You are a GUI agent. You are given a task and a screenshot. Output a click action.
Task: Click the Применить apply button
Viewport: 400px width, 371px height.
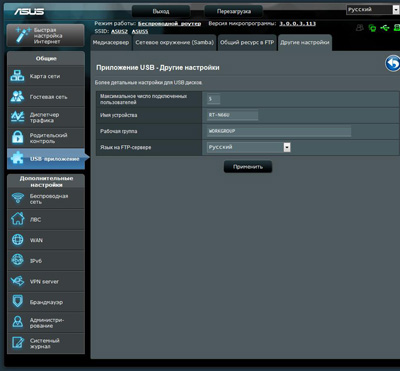coord(248,167)
